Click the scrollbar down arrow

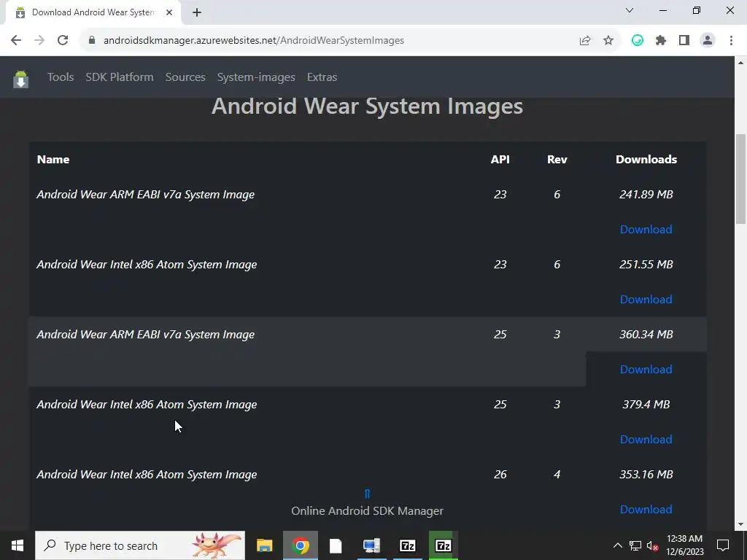pyautogui.click(x=740, y=524)
